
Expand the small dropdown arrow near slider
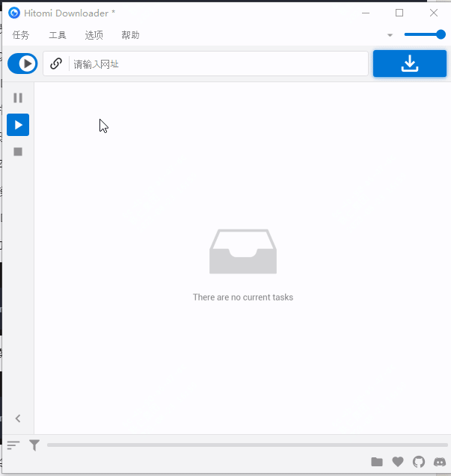click(x=390, y=35)
